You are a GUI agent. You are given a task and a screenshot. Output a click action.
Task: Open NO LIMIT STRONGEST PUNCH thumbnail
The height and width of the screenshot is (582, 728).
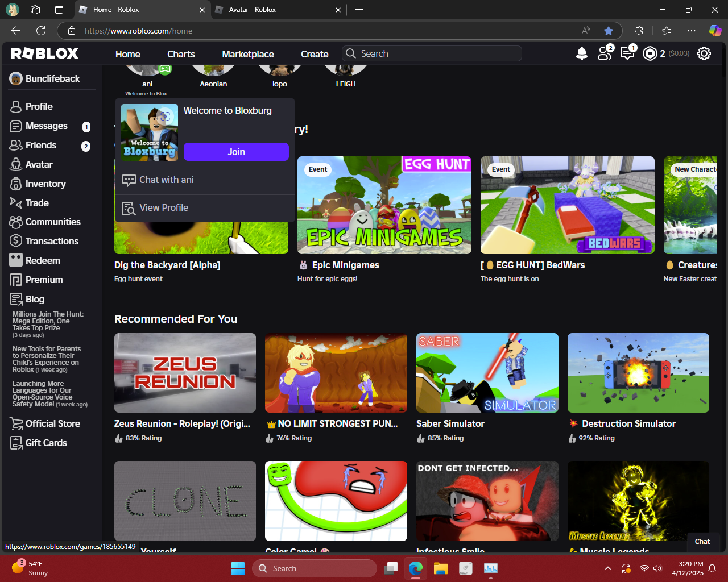tap(336, 373)
